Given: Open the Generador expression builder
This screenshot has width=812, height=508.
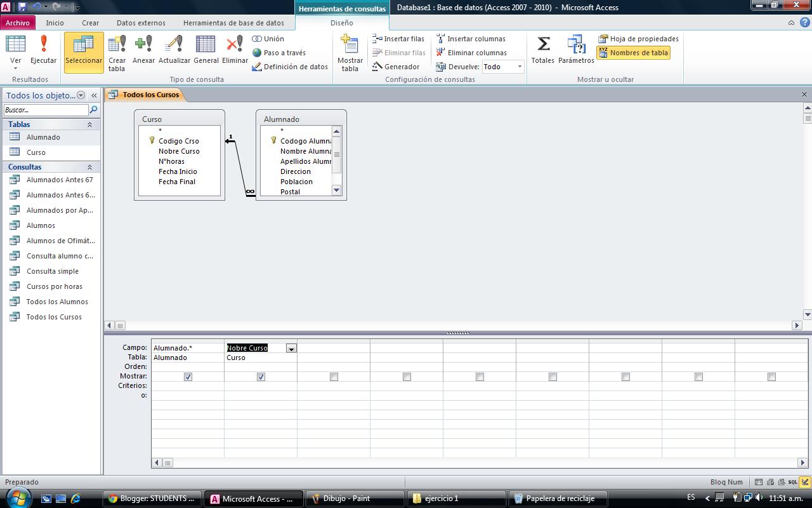Looking at the screenshot, I should tap(400, 66).
